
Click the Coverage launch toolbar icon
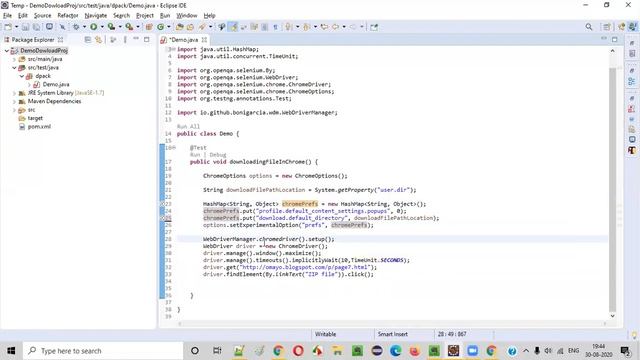tap(111, 27)
